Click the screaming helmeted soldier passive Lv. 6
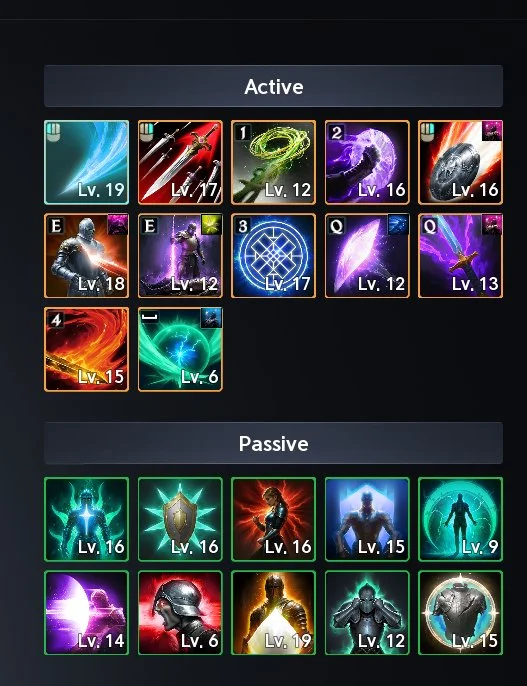This screenshot has width=527, height=686. 180,613
